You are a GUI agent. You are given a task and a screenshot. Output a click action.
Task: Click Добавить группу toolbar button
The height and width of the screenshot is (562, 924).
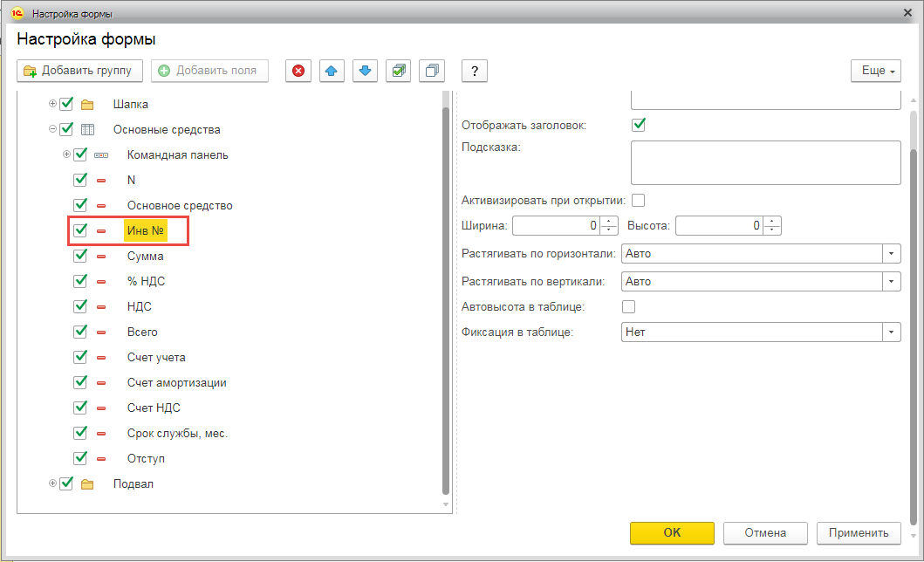tap(79, 71)
